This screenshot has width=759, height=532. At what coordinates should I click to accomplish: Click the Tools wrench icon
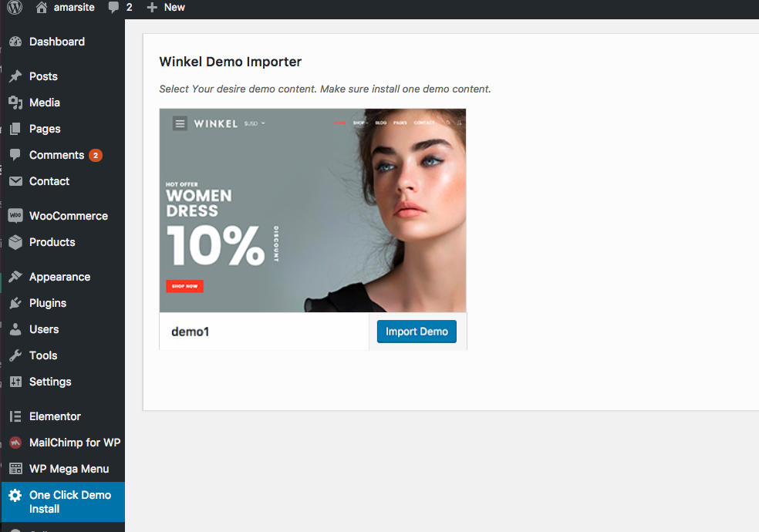[15, 355]
